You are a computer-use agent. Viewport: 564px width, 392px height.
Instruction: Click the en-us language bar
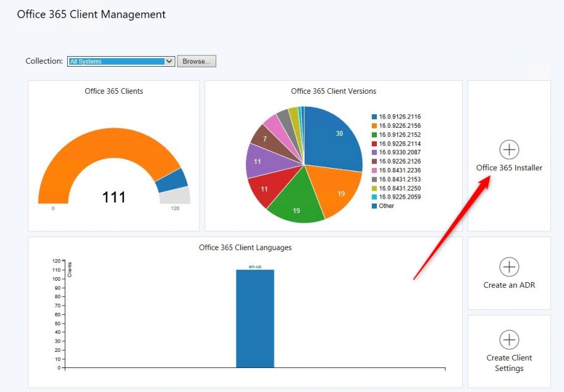click(255, 319)
